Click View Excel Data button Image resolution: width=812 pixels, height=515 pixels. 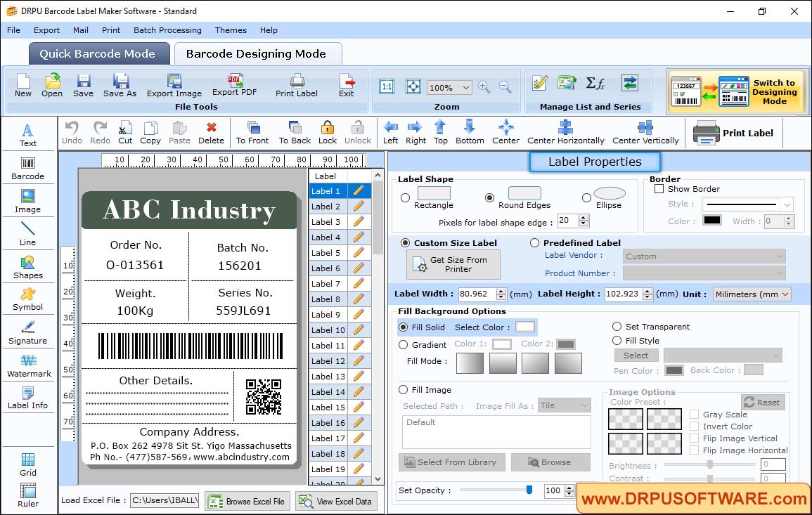[336, 501]
